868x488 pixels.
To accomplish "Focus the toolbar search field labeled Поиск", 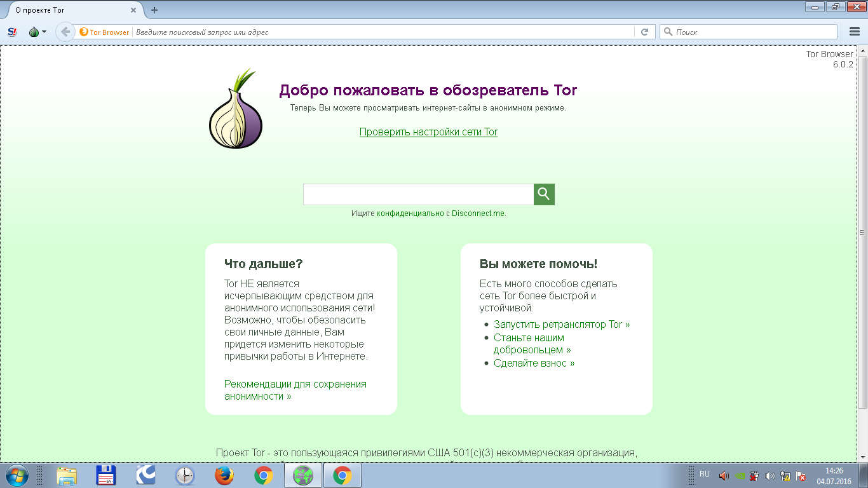I will point(749,32).
